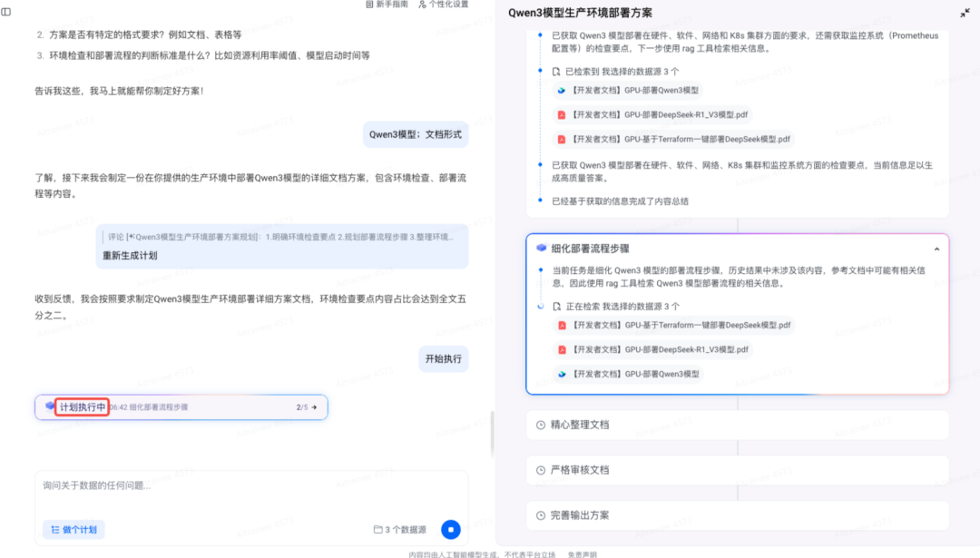Click the plan icon in the 计划执行中 bar
The image size is (980, 558).
[x=49, y=406]
